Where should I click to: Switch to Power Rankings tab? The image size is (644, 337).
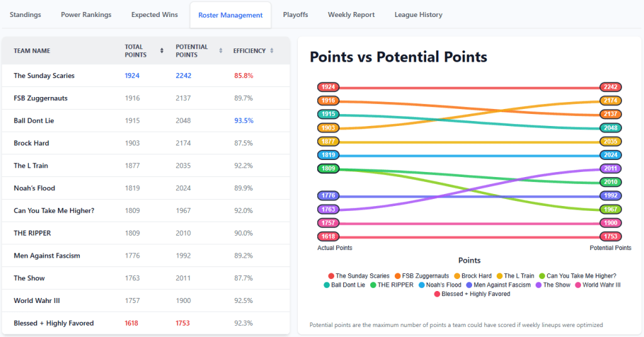[x=86, y=14]
